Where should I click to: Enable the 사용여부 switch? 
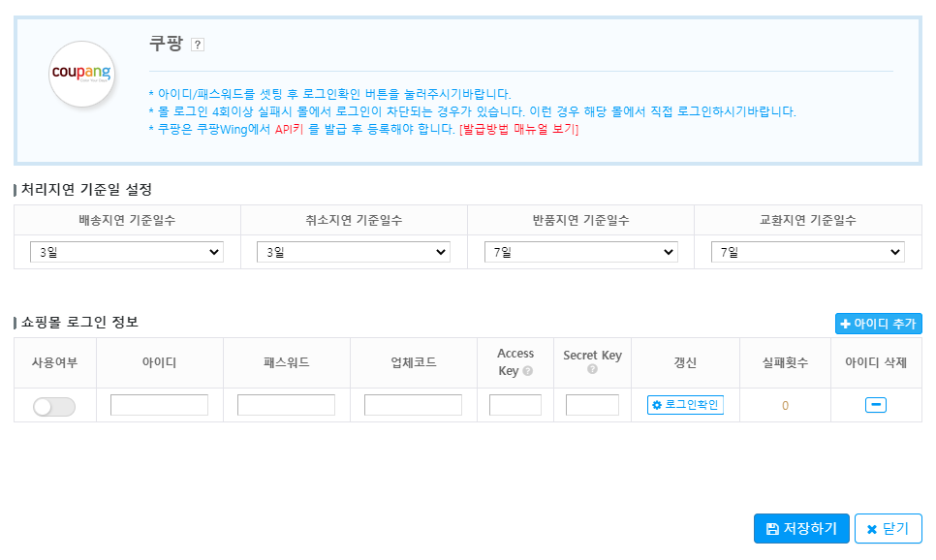click(54, 405)
